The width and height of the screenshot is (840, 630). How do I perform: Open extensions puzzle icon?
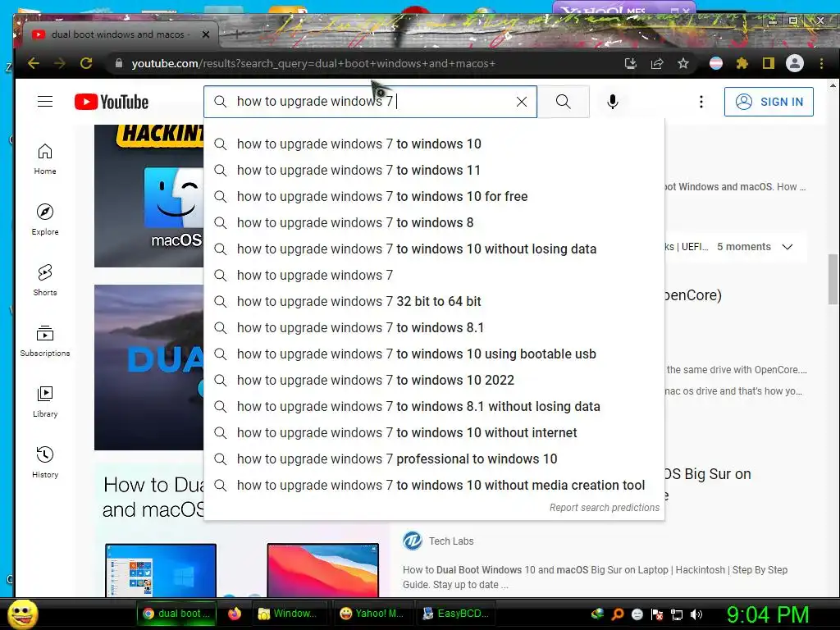[x=742, y=64]
